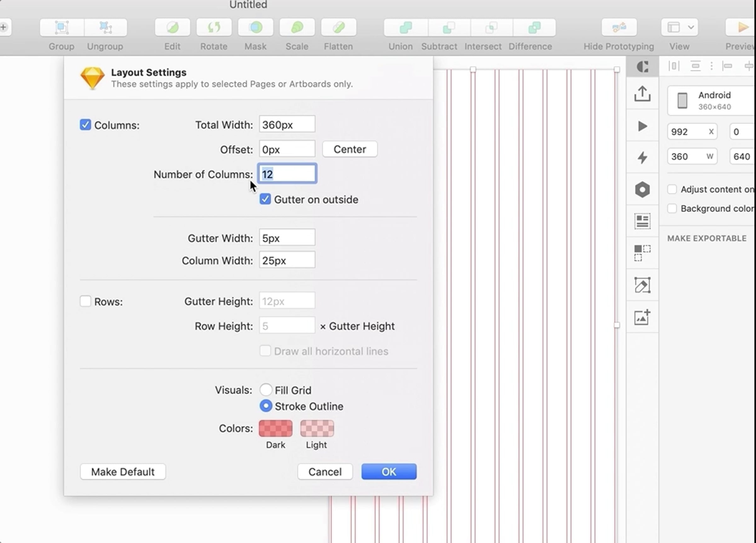
Task: Click the Ungroup toolbar icon
Action: [x=105, y=28]
